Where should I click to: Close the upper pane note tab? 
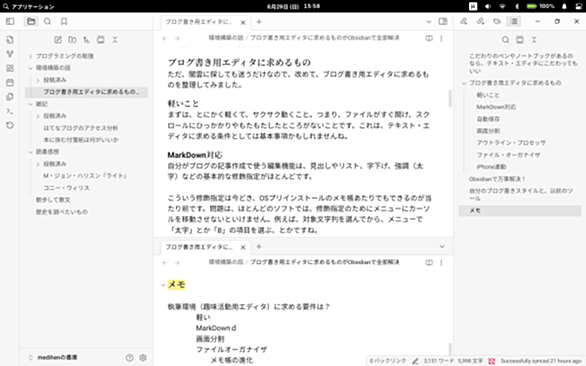(x=243, y=22)
